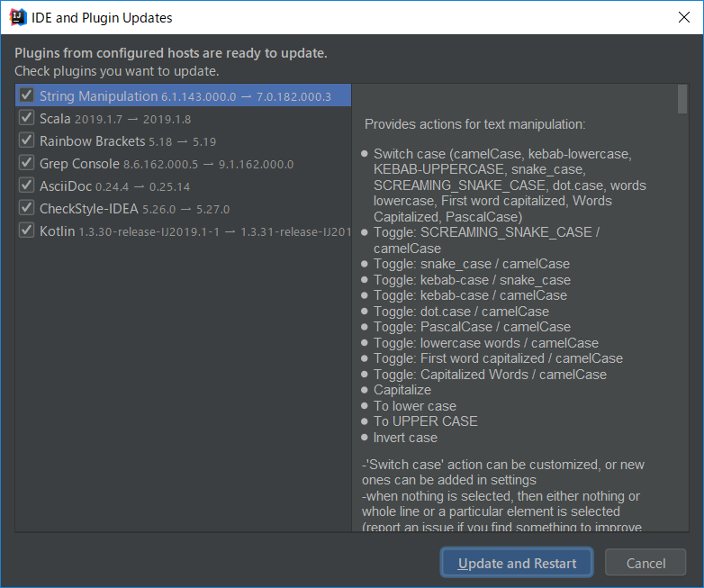Click 'Toggle: kebab-case / camelCase' line

click(470, 295)
